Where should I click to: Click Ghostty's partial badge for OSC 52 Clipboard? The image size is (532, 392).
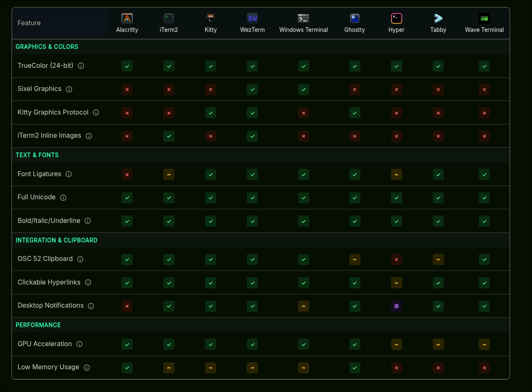pos(355,259)
